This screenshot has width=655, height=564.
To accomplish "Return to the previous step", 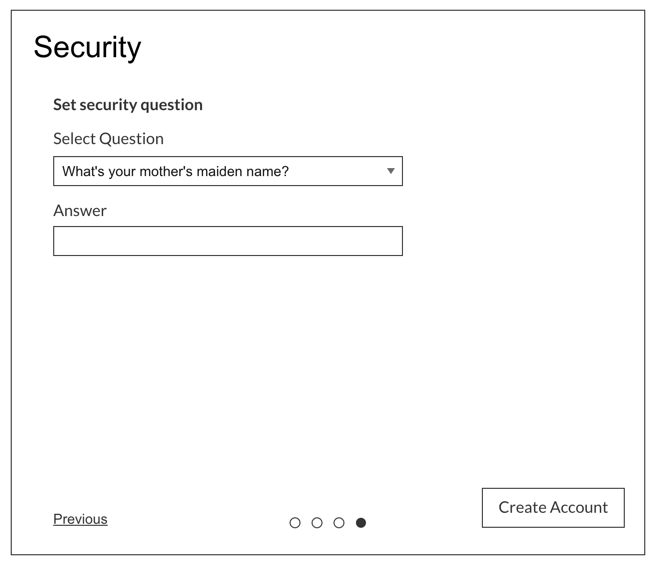I will (80, 519).
